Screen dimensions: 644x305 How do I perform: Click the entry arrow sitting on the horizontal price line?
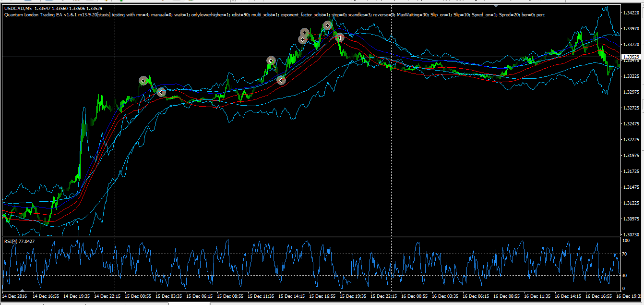point(271,61)
